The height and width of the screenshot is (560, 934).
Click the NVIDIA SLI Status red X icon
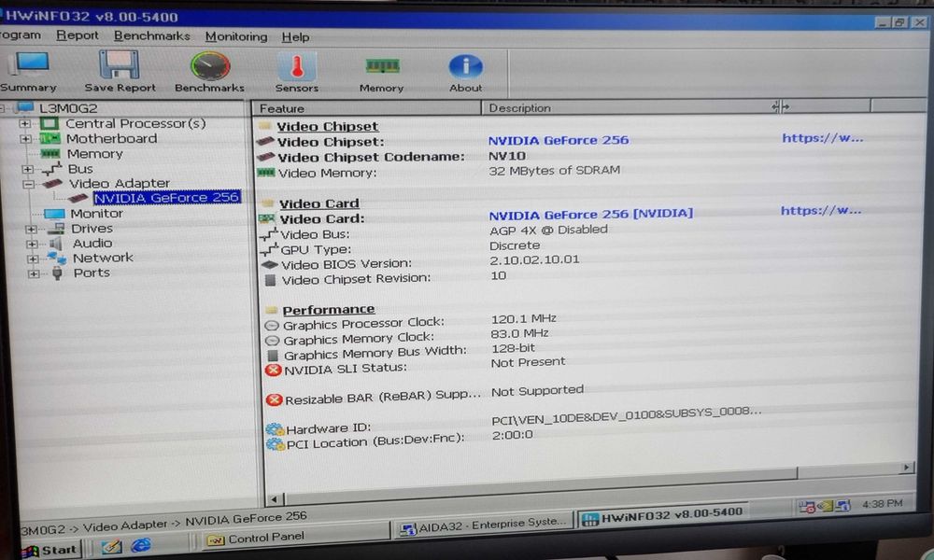point(273,371)
